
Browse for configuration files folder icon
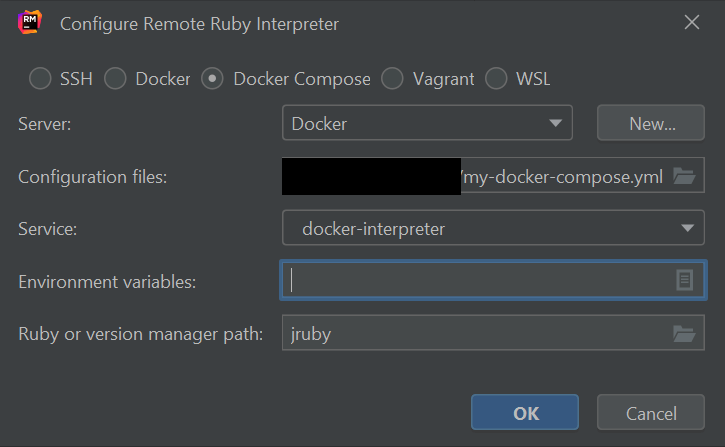684,177
